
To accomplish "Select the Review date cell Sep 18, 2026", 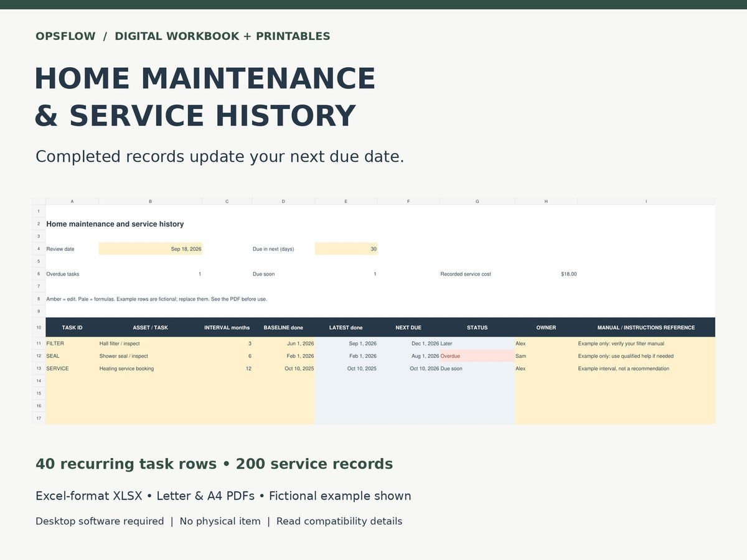I will pos(151,249).
